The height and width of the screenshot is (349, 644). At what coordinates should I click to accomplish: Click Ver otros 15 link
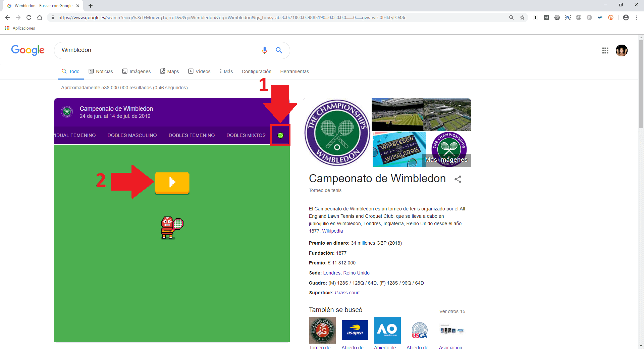[x=452, y=311]
